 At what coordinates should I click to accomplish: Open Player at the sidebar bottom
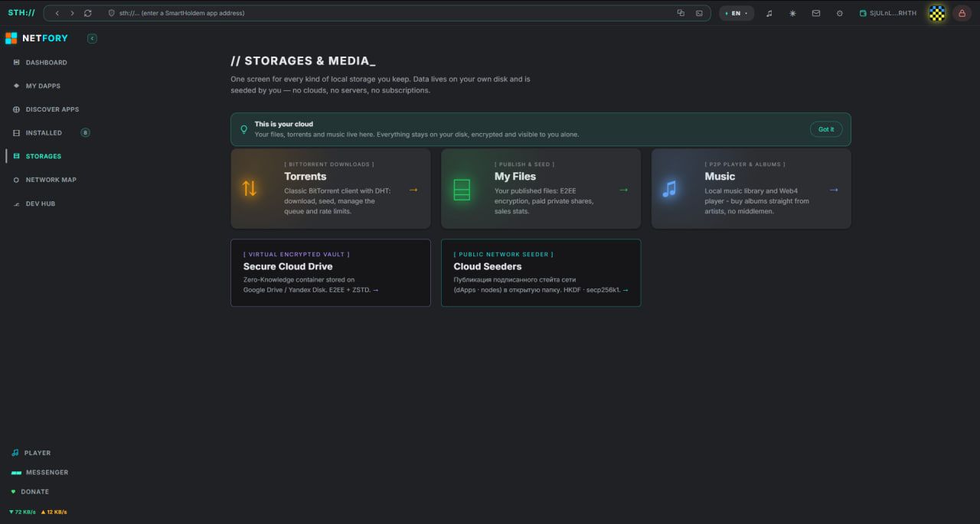point(31,453)
